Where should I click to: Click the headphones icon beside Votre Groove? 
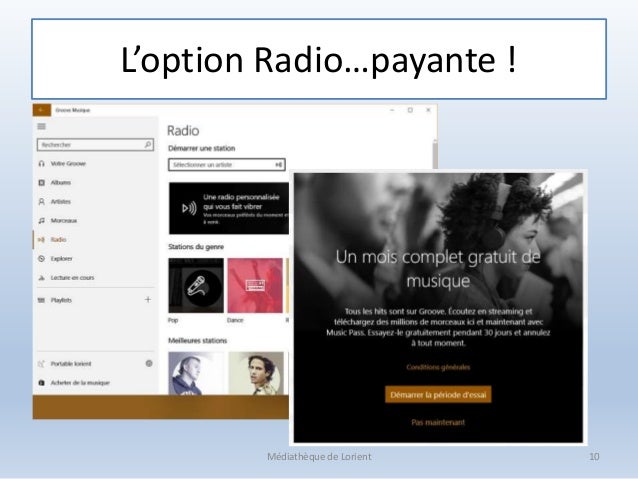point(42,164)
